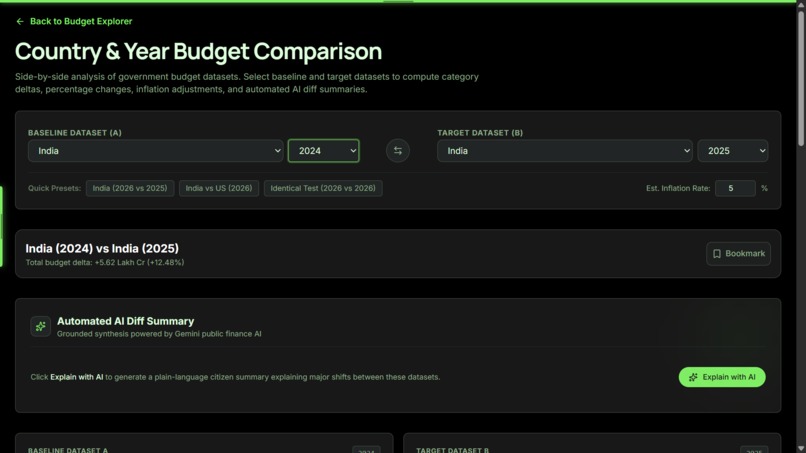Click the Automated AI Diff Summary heading
The width and height of the screenshot is (806, 453).
125,321
